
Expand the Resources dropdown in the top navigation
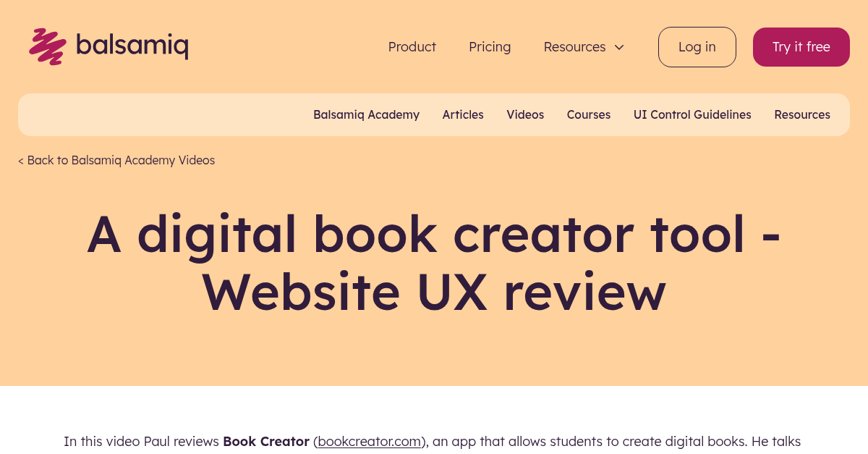point(574,46)
